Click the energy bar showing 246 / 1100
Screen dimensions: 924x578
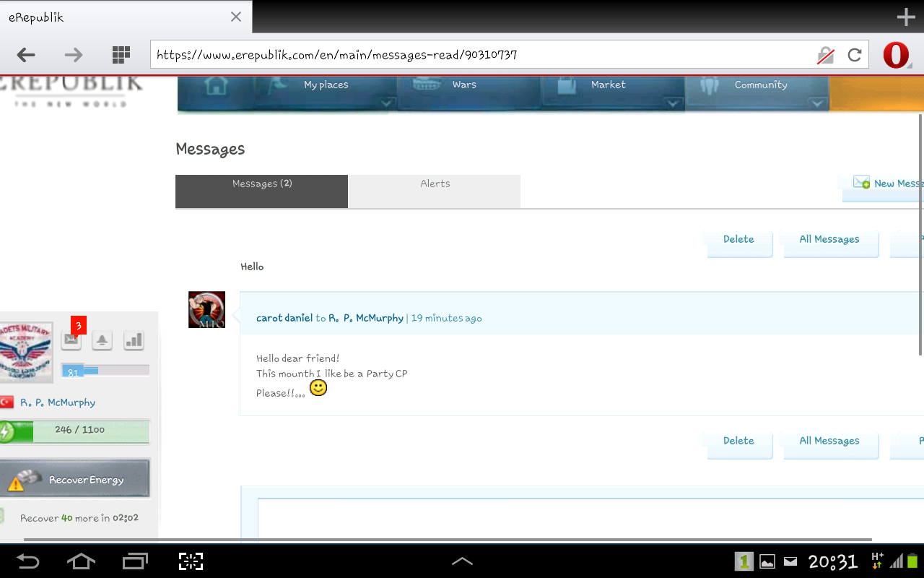coord(75,431)
